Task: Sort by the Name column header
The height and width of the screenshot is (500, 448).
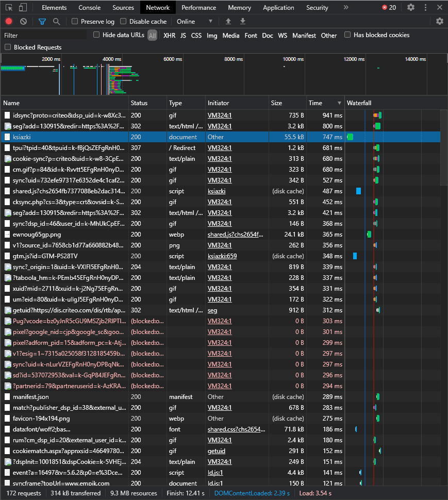Action: click(64, 103)
